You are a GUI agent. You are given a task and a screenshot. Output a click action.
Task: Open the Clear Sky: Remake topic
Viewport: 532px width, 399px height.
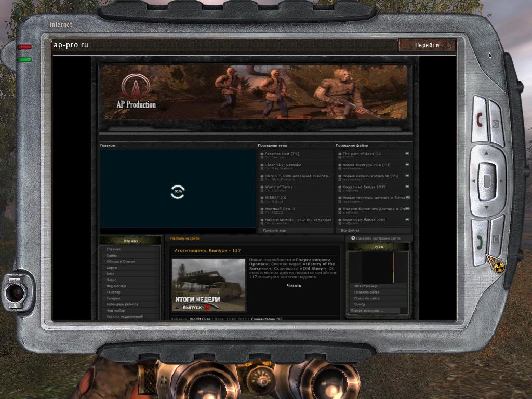click(x=283, y=165)
